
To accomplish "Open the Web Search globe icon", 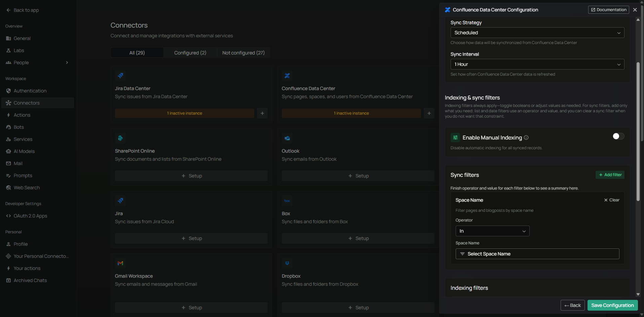I will pos(8,188).
